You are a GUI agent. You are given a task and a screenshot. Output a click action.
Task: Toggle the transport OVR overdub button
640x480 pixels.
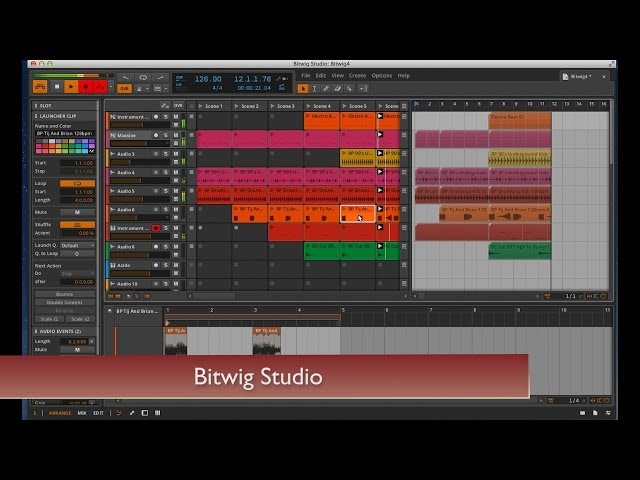pyautogui.click(x=124, y=88)
